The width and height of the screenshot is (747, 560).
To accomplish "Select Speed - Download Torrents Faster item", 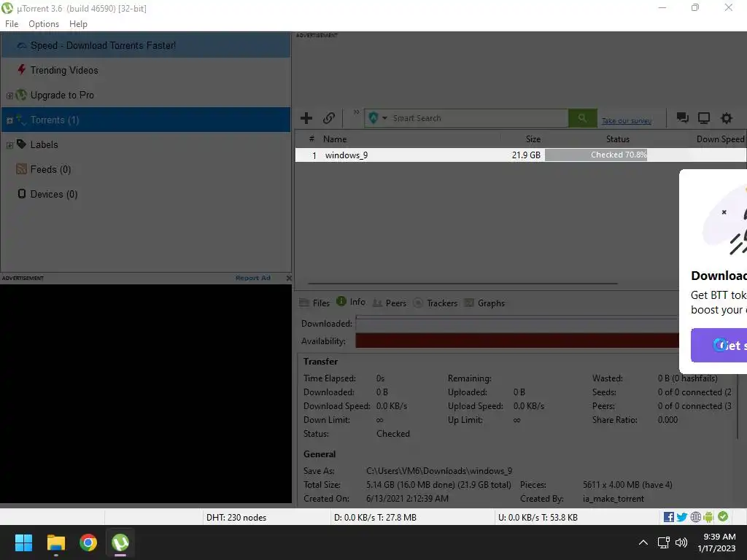I will [146, 45].
